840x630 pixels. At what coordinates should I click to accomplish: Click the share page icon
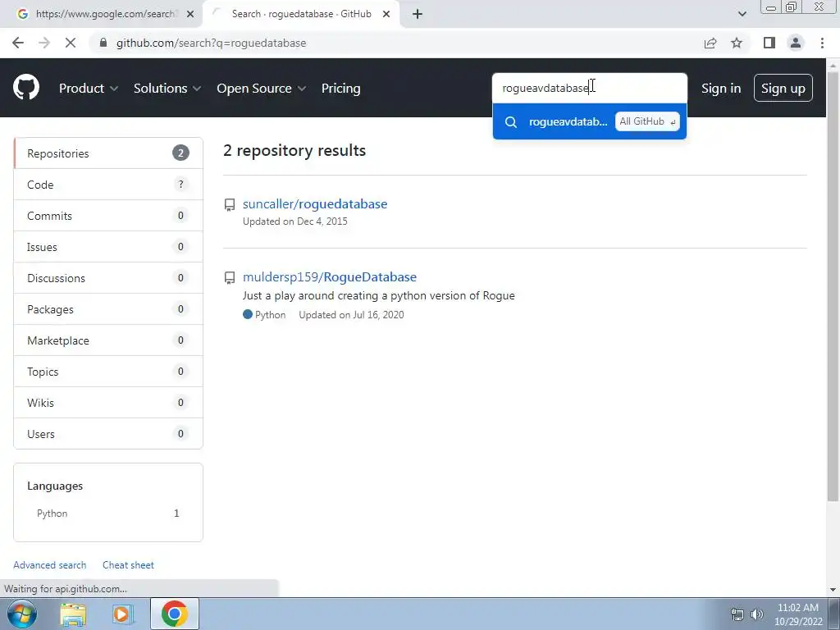click(710, 43)
